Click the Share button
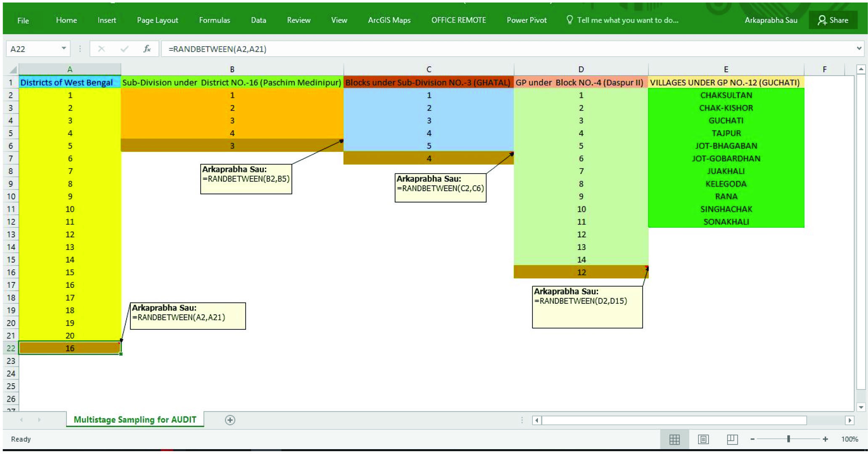Viewport: 868px width, 458px height. (x=833, y=20)
